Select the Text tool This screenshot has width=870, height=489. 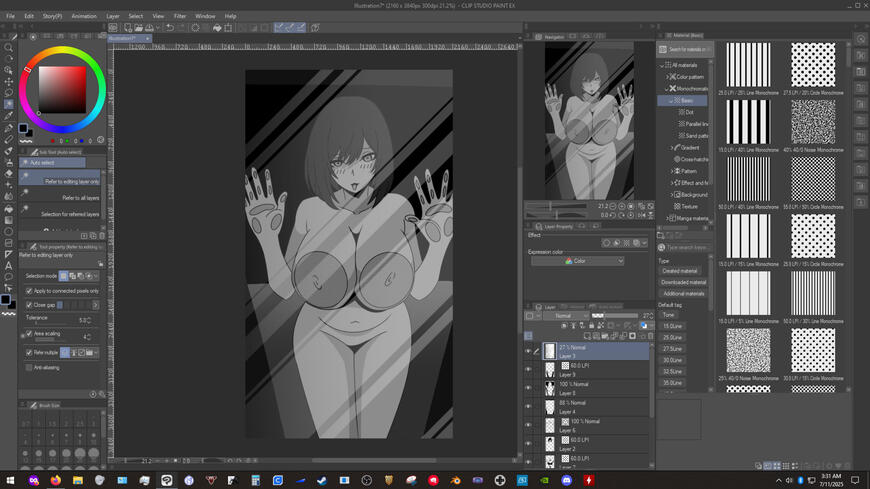point(8,266)
